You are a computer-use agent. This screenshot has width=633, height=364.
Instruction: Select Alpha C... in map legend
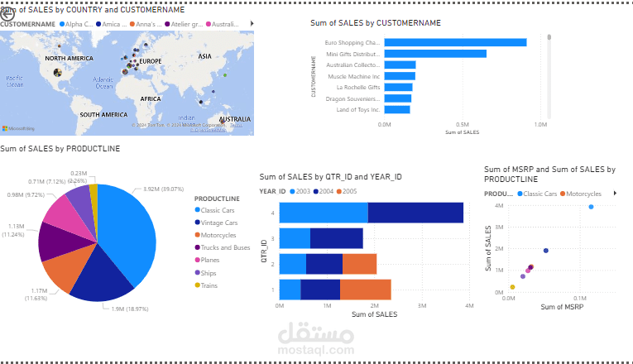click(76, 24)
